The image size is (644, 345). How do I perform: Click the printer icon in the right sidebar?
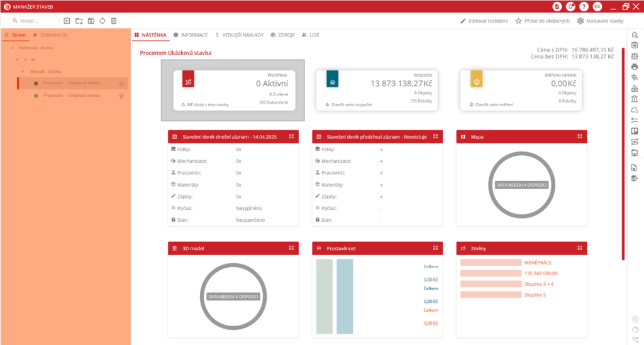635,66
